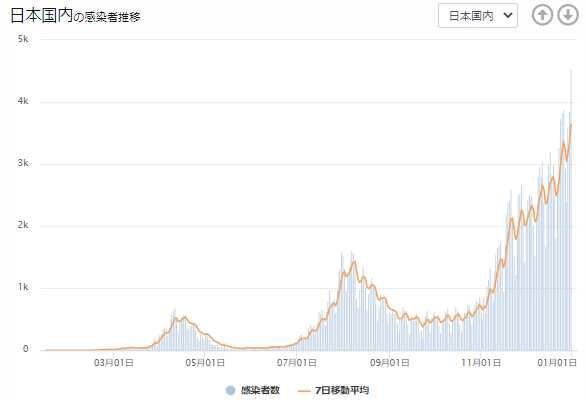
Task: Click the chart title 日本国内の感染者推移
Action: click(75, 15)
